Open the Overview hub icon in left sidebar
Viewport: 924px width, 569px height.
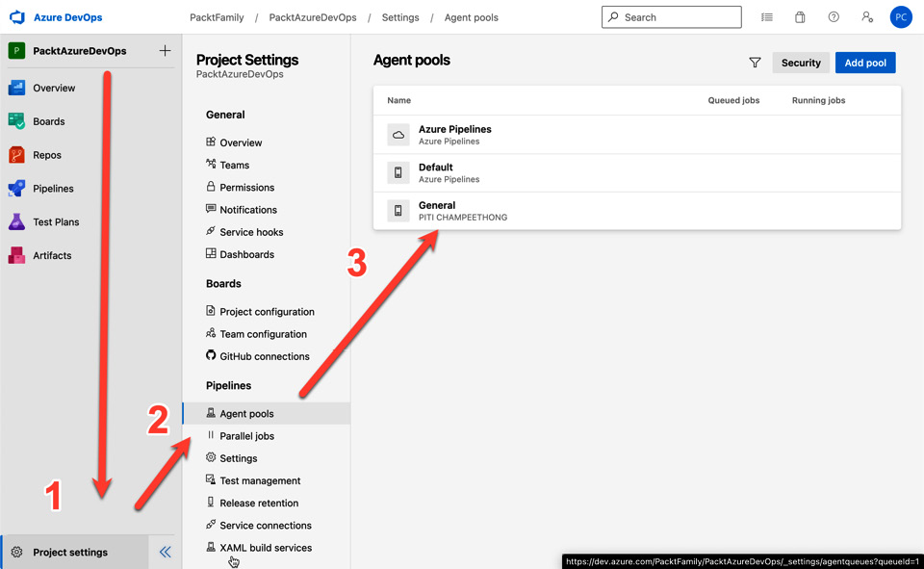(16, 88)
